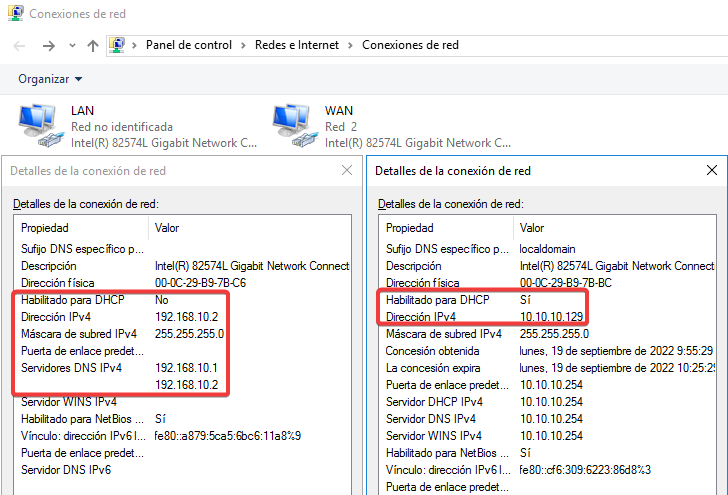Screen dimensions: 728x495
Task: Go up one level with the up arrow
Action: click(93, 45)
